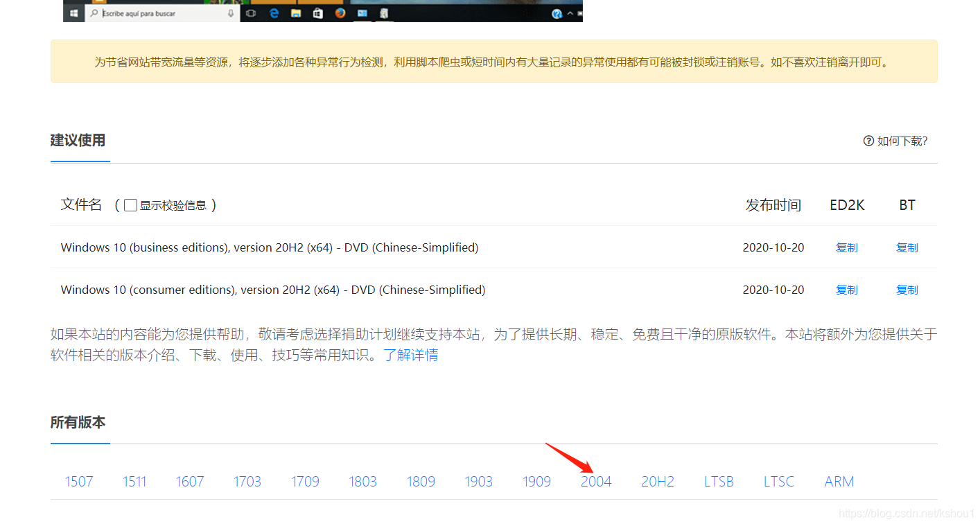This screenshot has width=980, height=526.
Task: Open the '如何下载?' help link
Action: 895,141
